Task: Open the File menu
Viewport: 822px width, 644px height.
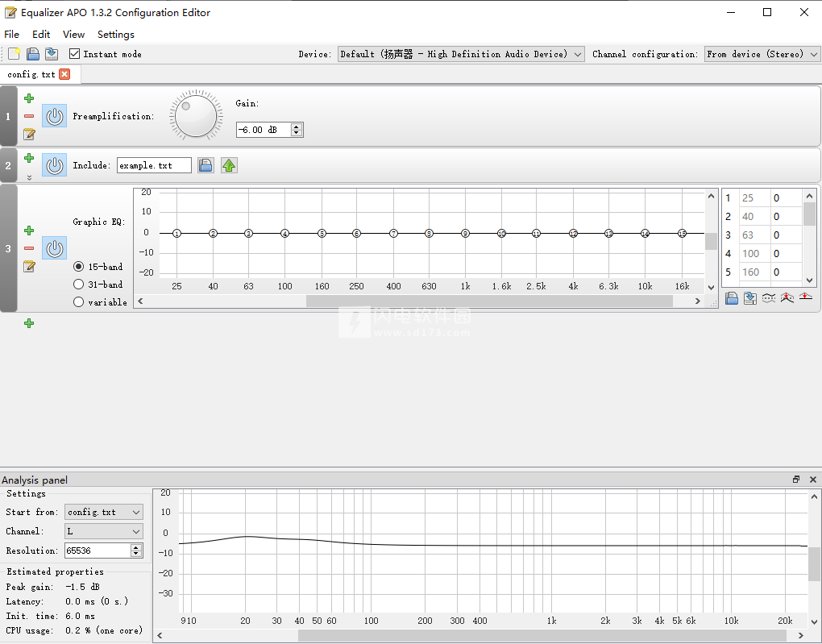Action: click(x=11, y=34)
